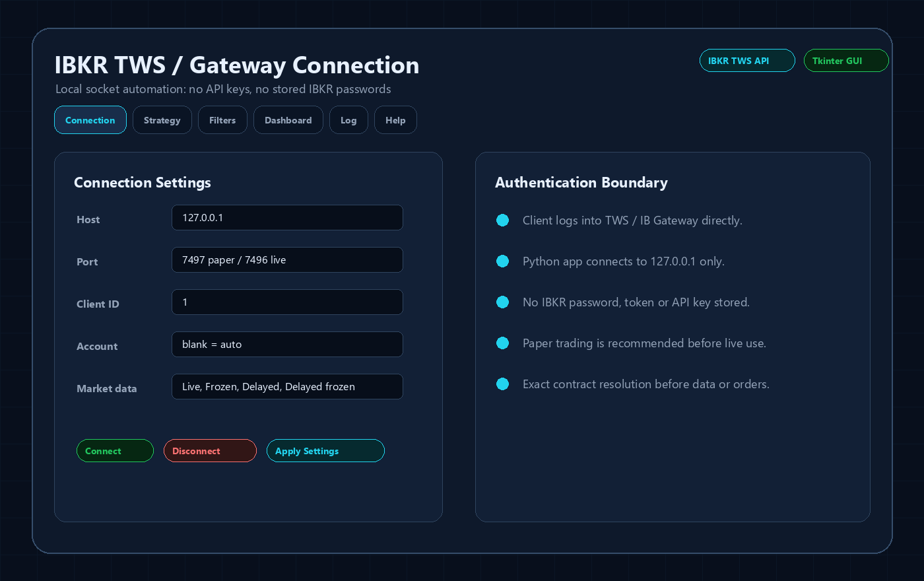
Task: Click the red Disconnect button
Action: pos(210,451)
